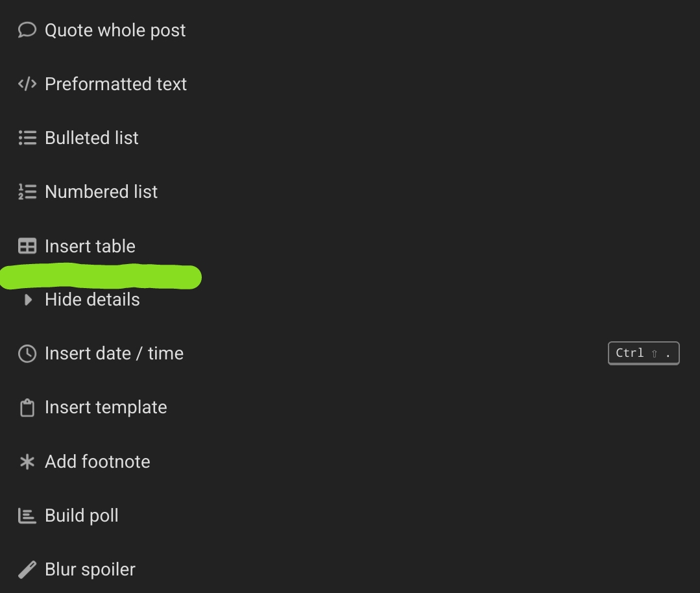This screenshot has width=700, height=593.
Task: Click the numbered list icon
Action: 27,192
